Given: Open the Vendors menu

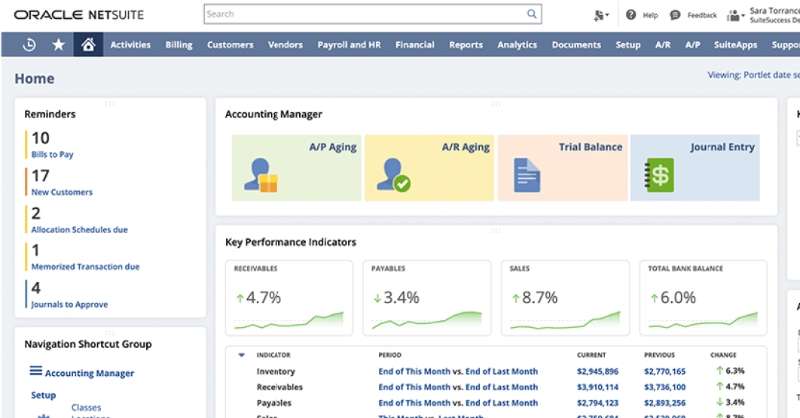Looking at the screenshot, I should point(285,45).
